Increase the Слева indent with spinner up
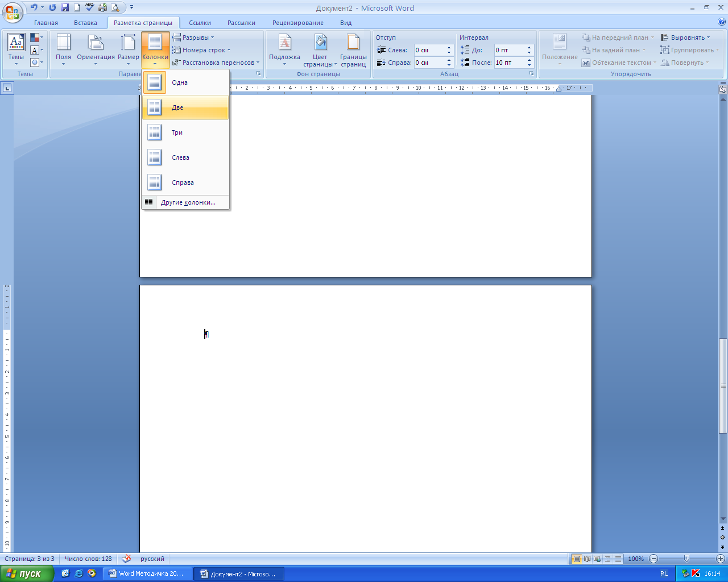This screenshot has width=728, height=582. coord(449,48)
